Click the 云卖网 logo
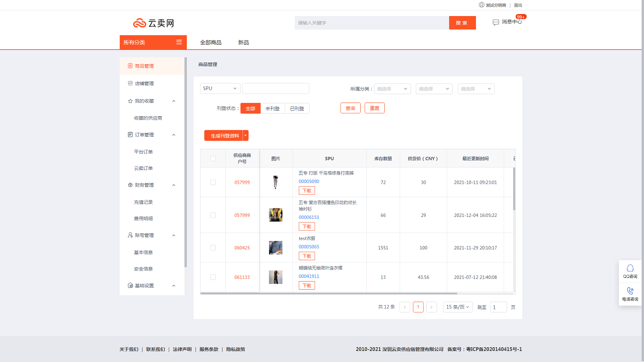Image resolution: width=644 pixels, height=362 pixels. pos(154,23)
